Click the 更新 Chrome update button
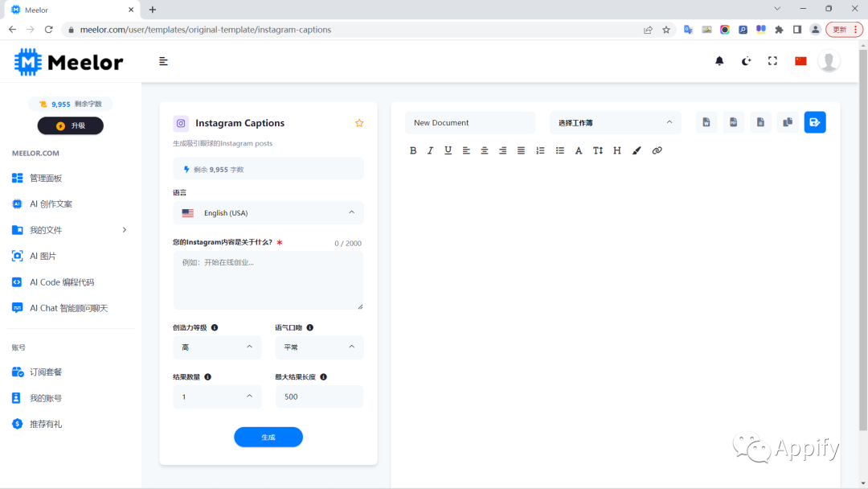 click(844, 30)
